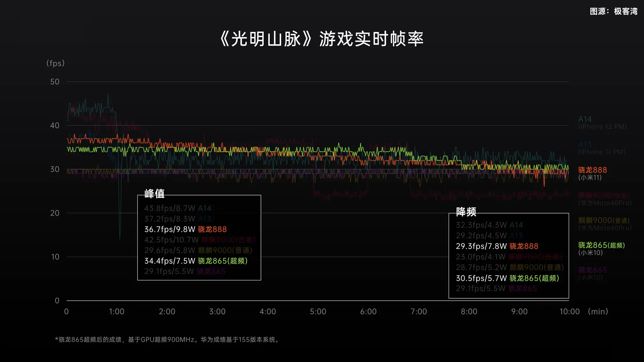
Task: Click the 23.0fps/4.1W throttled row
Action: [509, 257]
